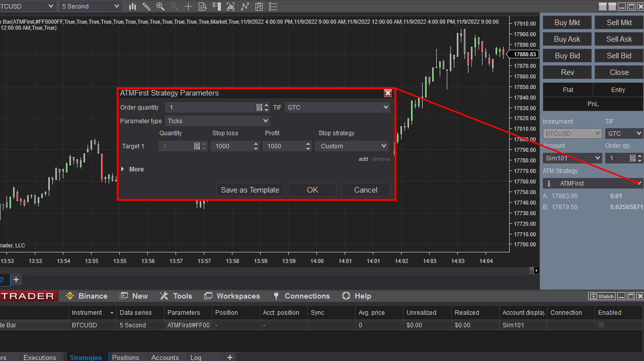The width and height of the screenshot is (644, 361).
Task: Select the drawing tools pencil icon
Action: pos(146,7)
